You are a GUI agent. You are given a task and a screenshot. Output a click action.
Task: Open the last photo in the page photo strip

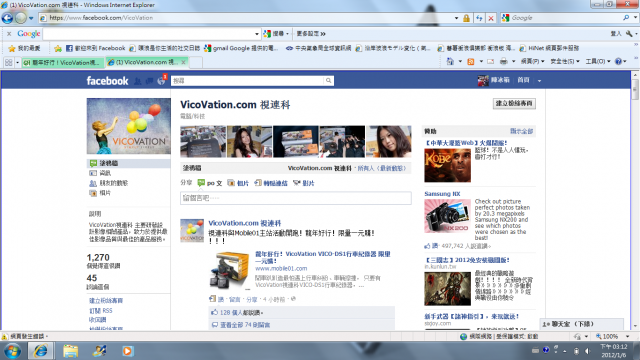click(389, 141)
